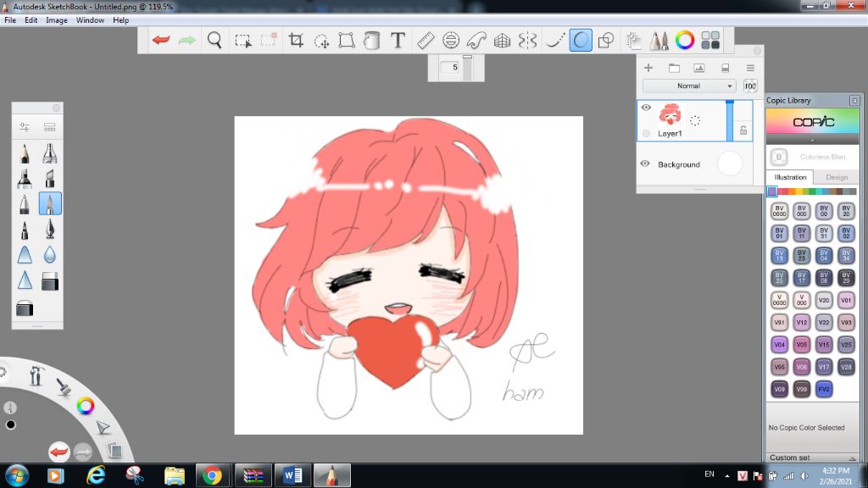Toggle the lock on Layer1
This screenshot has width=868, height=488.
tap(743, 130)
